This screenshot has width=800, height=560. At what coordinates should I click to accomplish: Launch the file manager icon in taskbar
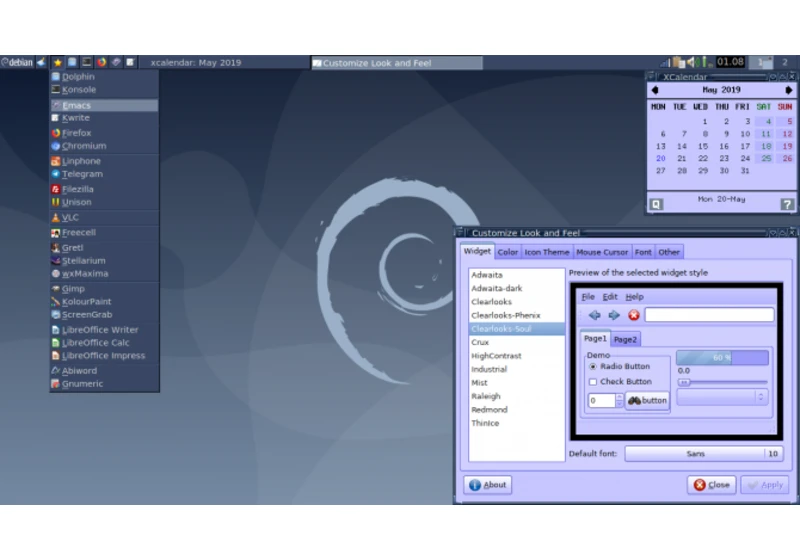coord(72,62)
